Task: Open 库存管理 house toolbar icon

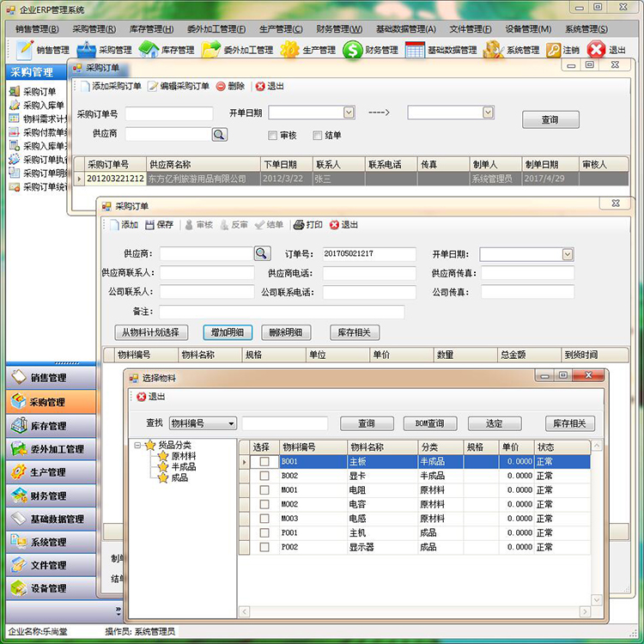Action: coord(149,50)
